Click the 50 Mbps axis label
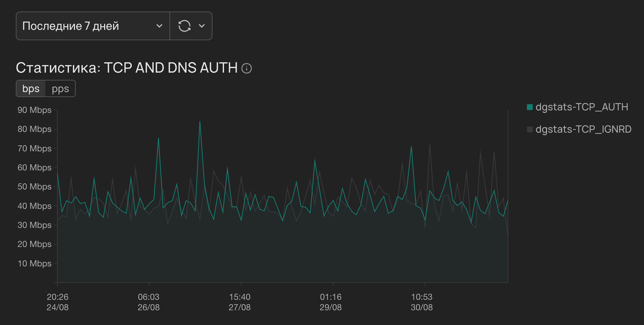Viewport: 644px width, 325px height. point(34,186)
